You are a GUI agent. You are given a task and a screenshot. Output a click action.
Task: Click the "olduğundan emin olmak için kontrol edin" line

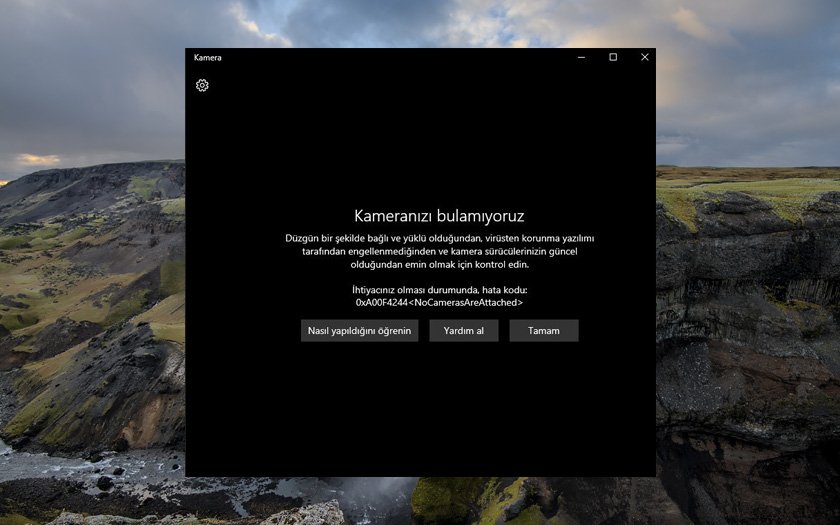click(x=439, y=265)
